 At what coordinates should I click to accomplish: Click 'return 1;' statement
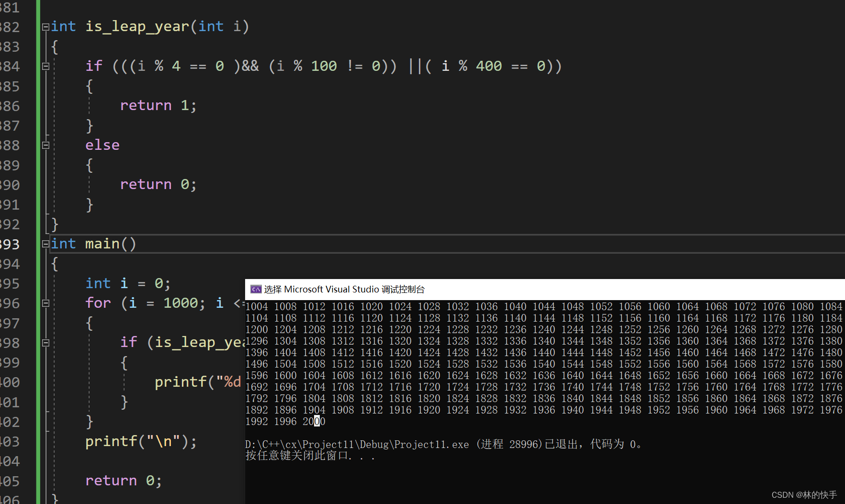click(x=158, y=105)
